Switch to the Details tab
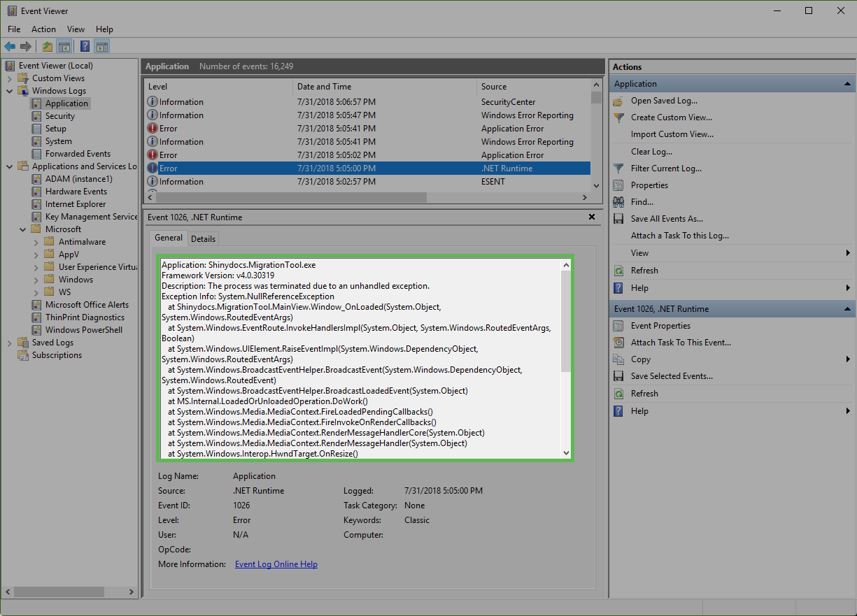The height and width of the screenshot is (616, 857). click(x=203, y=238)
